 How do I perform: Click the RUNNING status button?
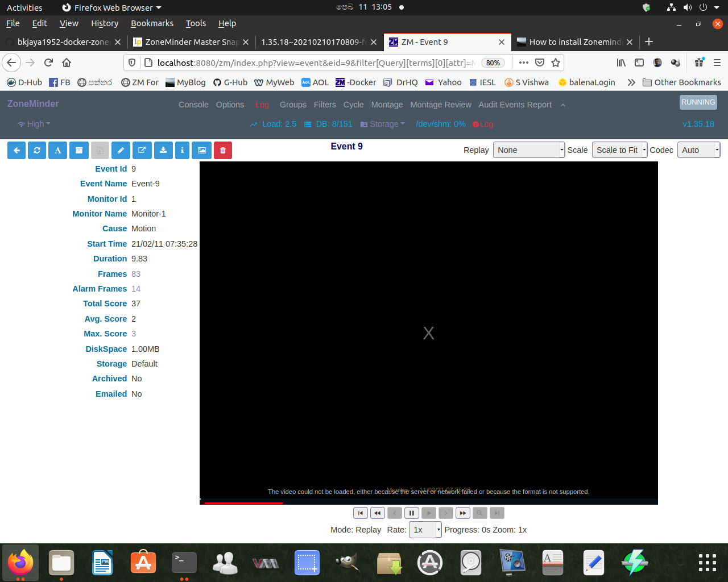(x=698, y=102)
